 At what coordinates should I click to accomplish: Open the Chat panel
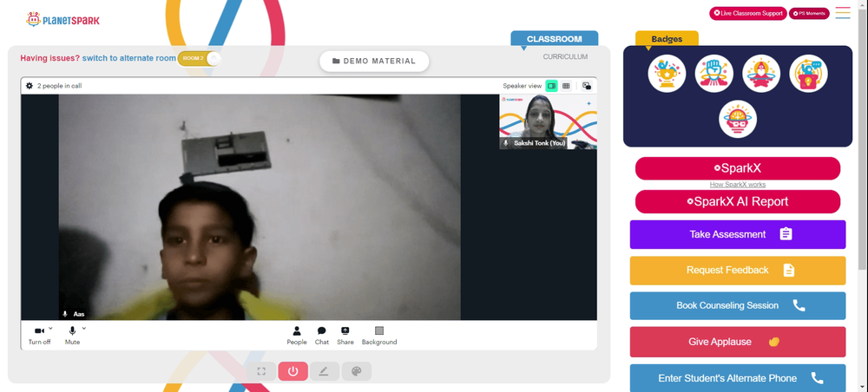coord(322,335)
